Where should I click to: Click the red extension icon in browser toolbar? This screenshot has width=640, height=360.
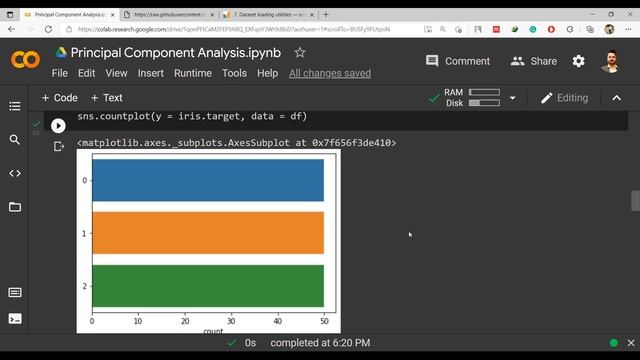(x=496, y=29)
